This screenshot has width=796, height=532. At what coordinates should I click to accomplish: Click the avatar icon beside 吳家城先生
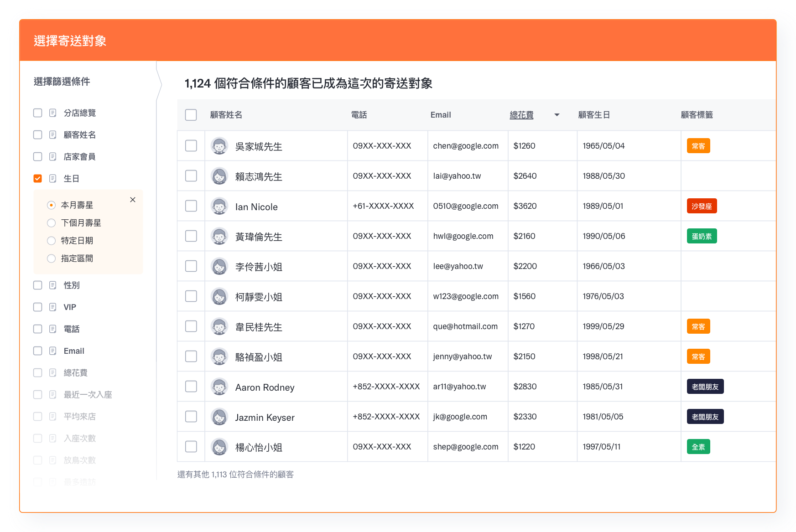[x=219, y=146]
